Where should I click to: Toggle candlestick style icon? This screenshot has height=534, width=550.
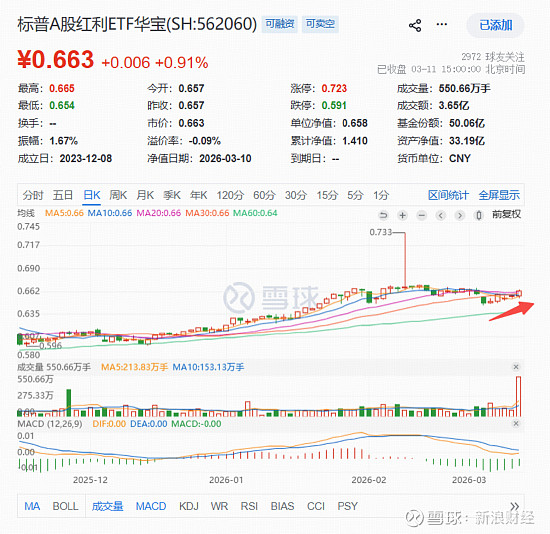coord(479,215)
